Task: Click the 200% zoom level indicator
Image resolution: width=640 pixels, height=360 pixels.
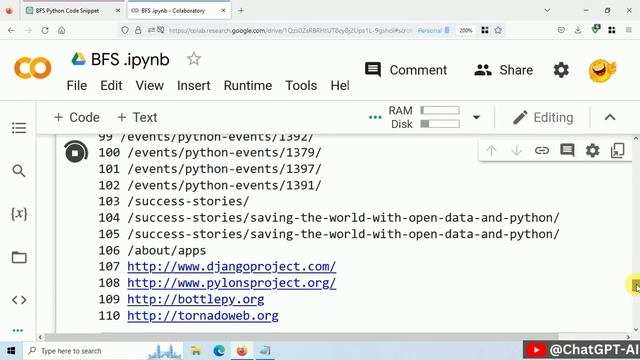Action: pos(466,30)
